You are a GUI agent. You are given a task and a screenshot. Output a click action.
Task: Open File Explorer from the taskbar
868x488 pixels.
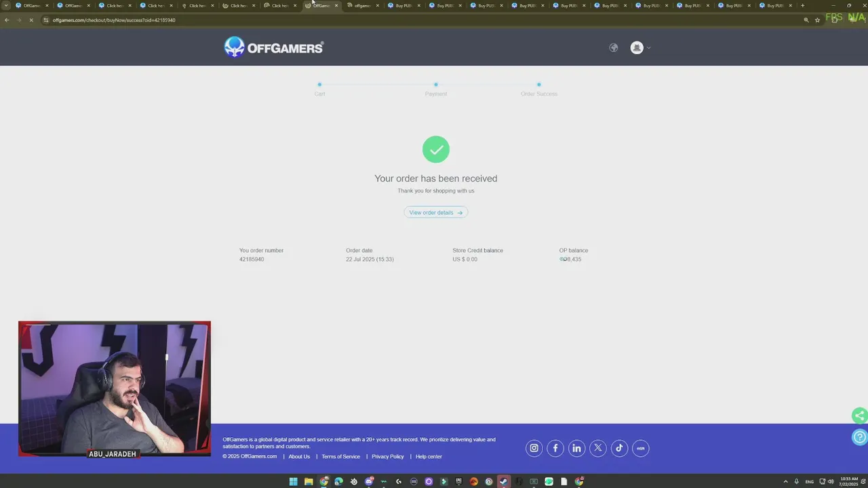click(309, 482)
